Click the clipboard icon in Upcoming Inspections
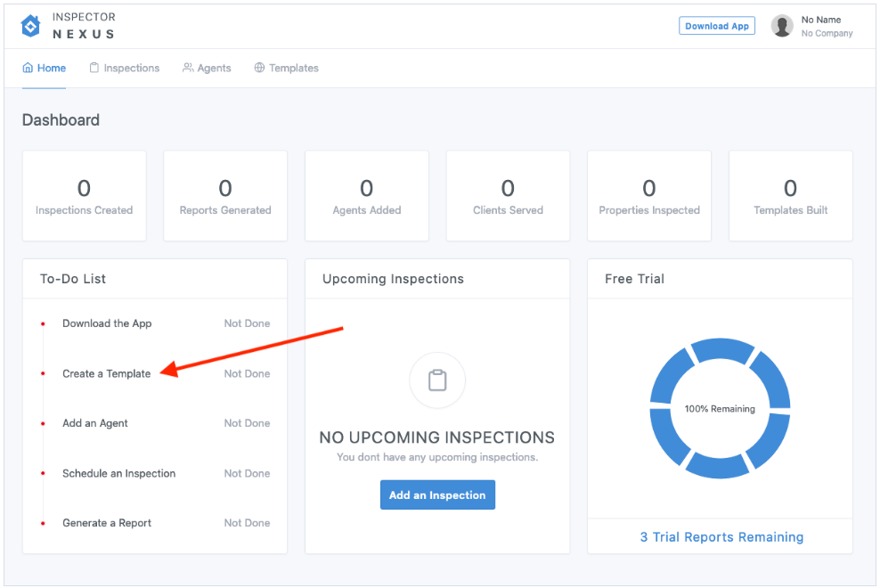Screen dimensions: 880x588 click(x=436, y=381)
